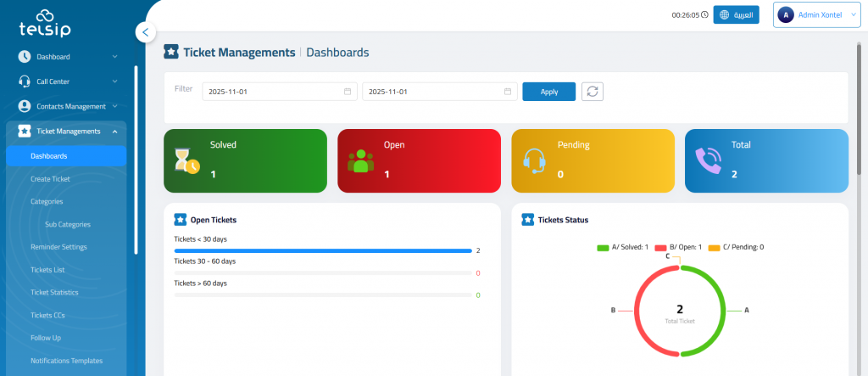Collapse the sidebar with the arrow button
Image resolution: width=868 pixels, height=376 pixels.
pyautogui.click(x=145, y=32)
